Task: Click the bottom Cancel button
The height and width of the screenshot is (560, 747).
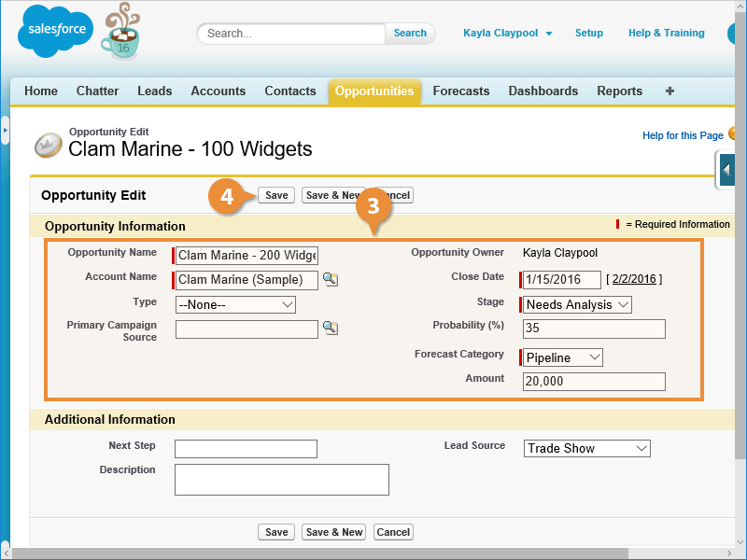Action: coord(393,532)
